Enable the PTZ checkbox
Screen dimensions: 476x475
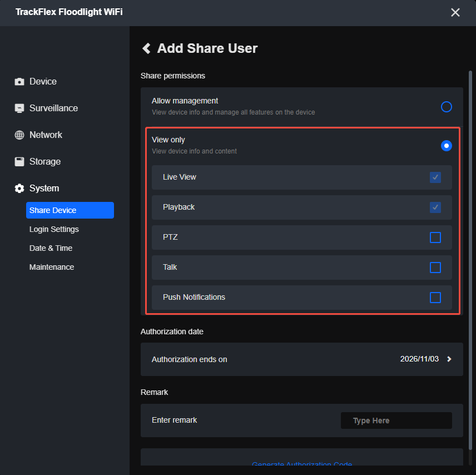(435, 237)
